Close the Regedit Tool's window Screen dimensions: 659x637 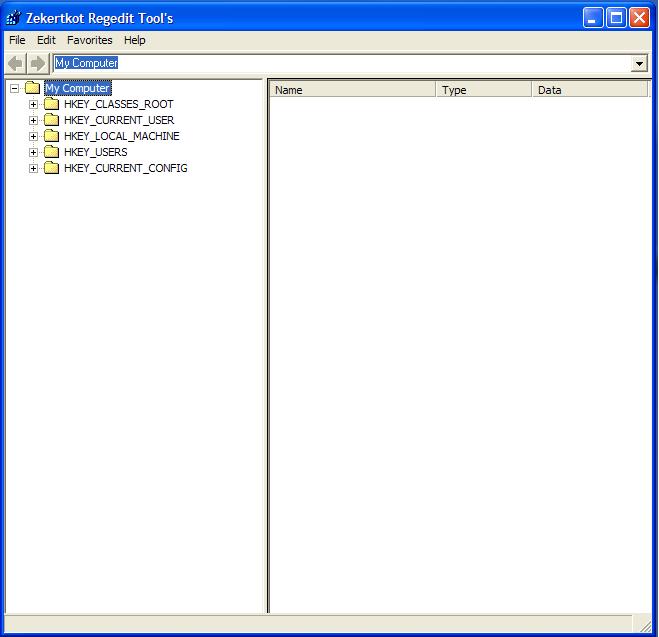(x=639, y=18)
